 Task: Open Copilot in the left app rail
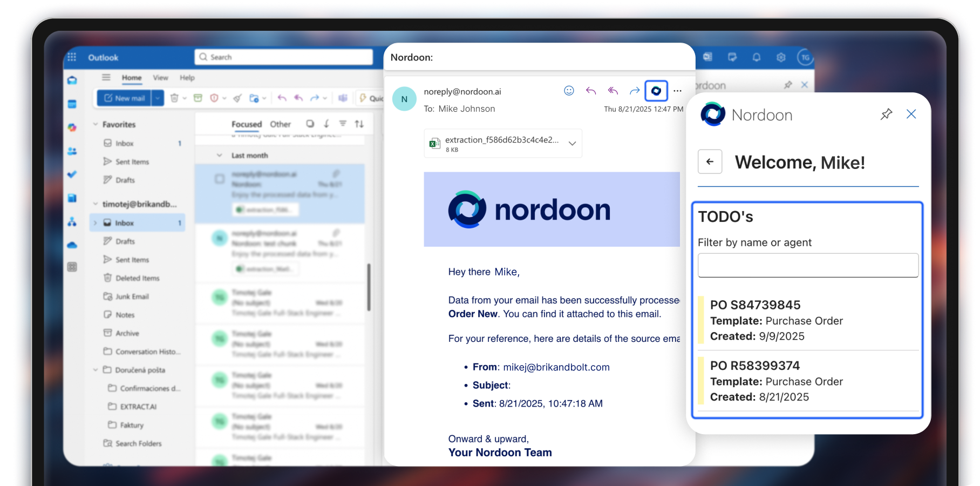(72, 127)
